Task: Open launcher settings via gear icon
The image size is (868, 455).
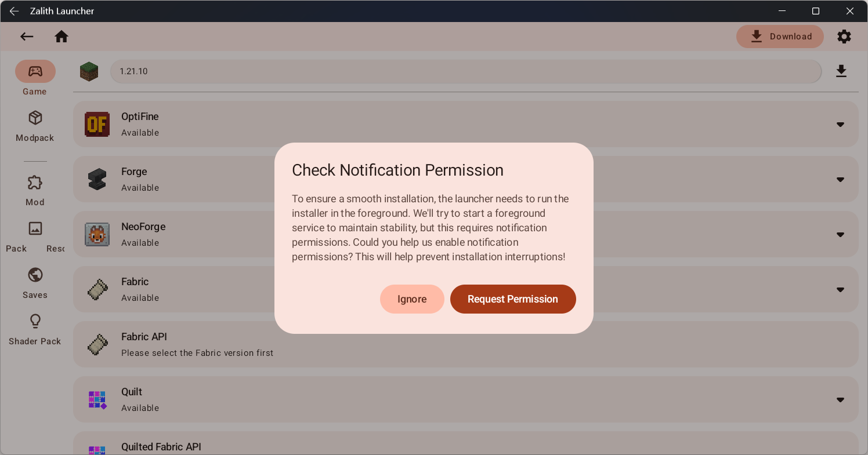Action: click(844, 36)
